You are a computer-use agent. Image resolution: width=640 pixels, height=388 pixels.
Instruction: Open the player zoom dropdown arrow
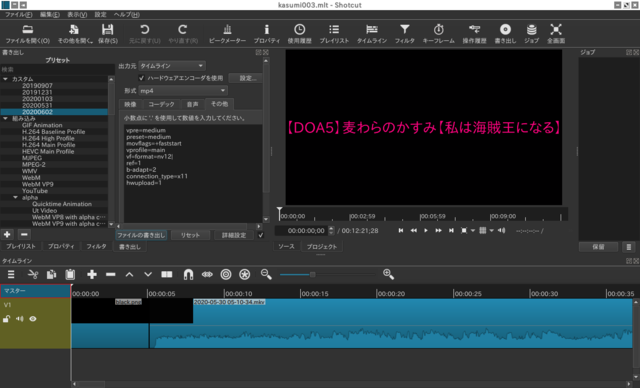pyautogui.click(x=473, y=231)
